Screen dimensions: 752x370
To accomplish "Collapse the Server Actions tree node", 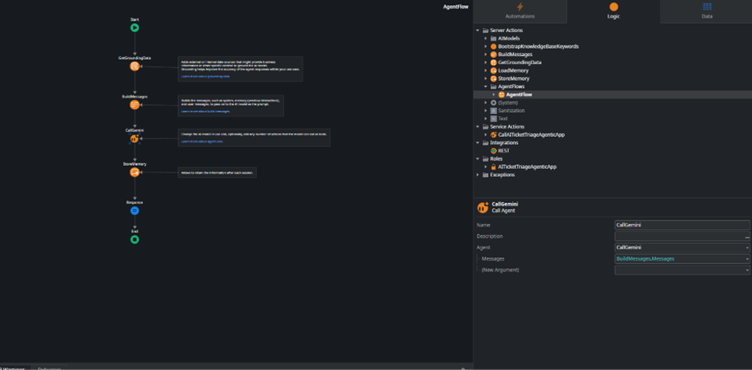I will tap(478, 30).
